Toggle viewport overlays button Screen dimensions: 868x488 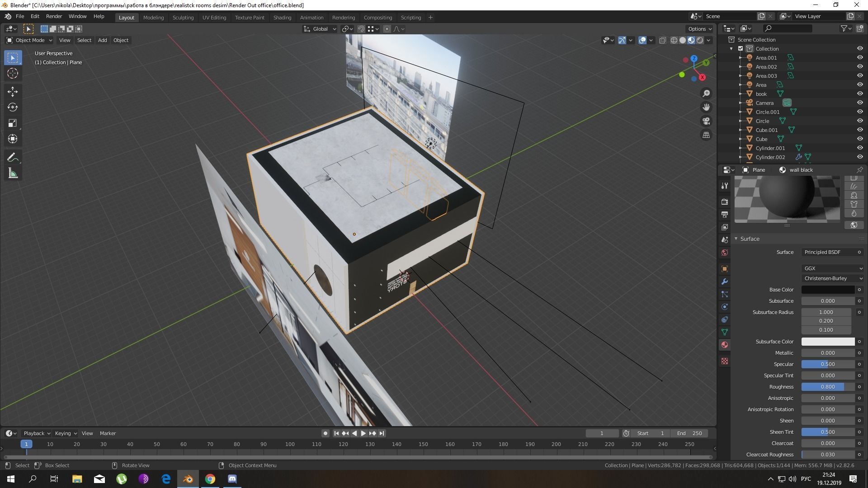click(x=642, y=40)
